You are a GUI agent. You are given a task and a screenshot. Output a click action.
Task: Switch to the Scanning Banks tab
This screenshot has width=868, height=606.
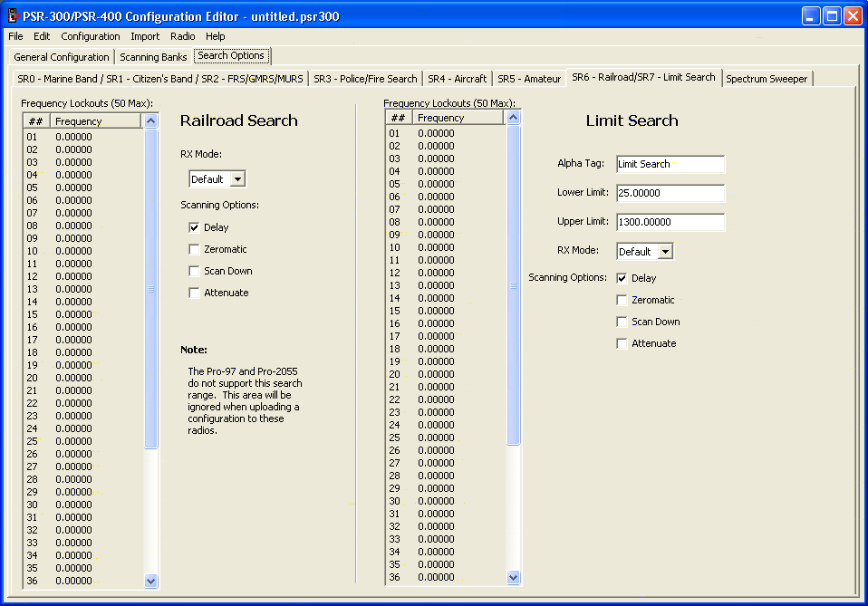[x=153, y=57]
